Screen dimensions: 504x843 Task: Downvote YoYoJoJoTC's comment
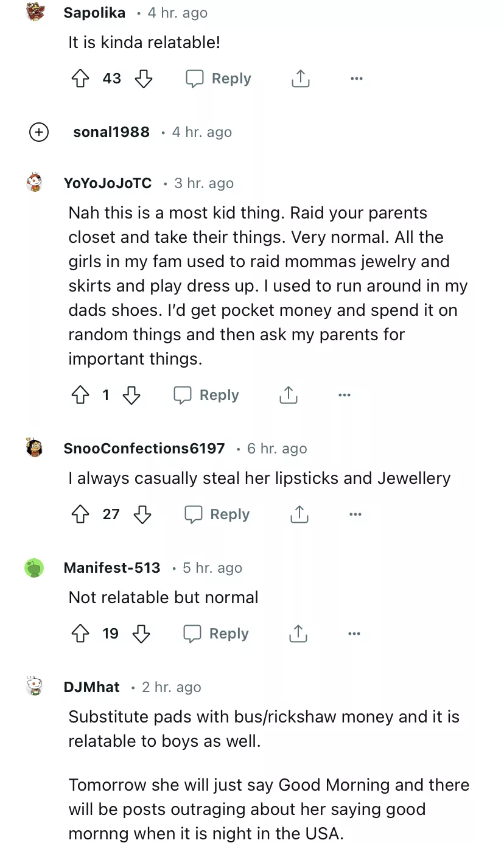[x=131, y=395]
